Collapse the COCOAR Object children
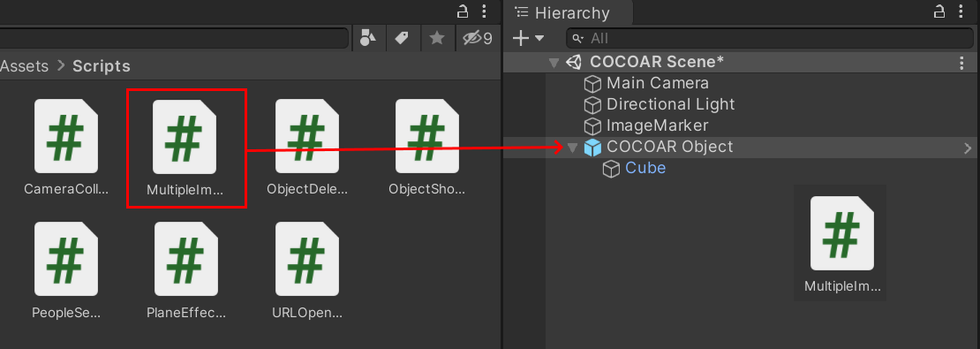The width and height of the screenshot is (980, 349). (x=571, y=148)
